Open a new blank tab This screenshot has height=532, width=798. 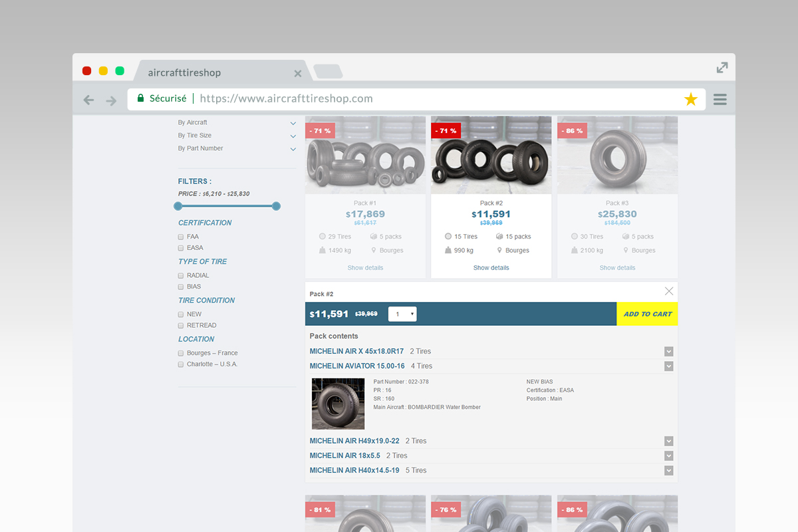328,71
